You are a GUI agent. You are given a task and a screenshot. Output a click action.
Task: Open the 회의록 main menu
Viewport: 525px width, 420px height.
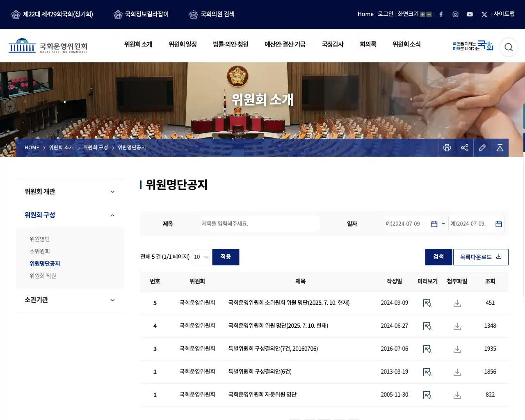[x=368, y=44]
